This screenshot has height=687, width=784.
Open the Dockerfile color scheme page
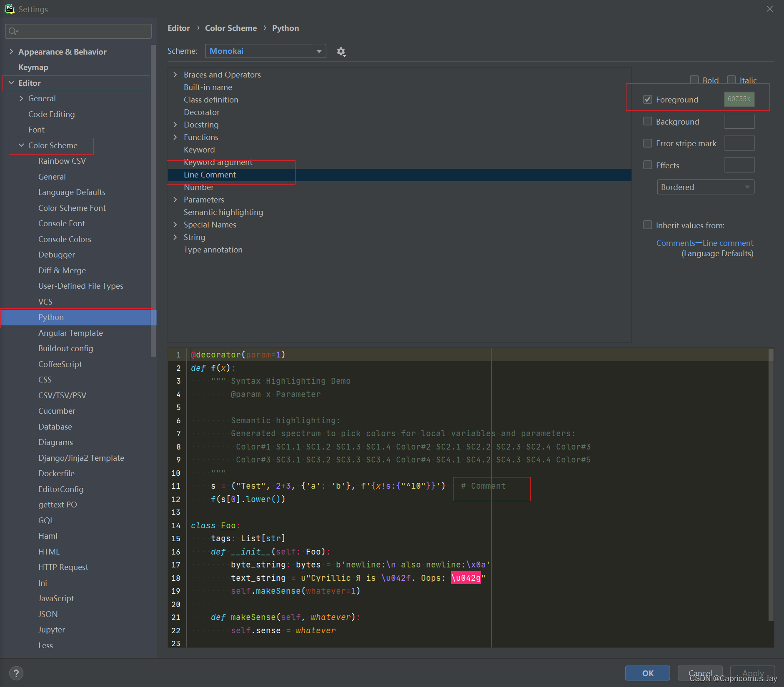pos(56,473)
